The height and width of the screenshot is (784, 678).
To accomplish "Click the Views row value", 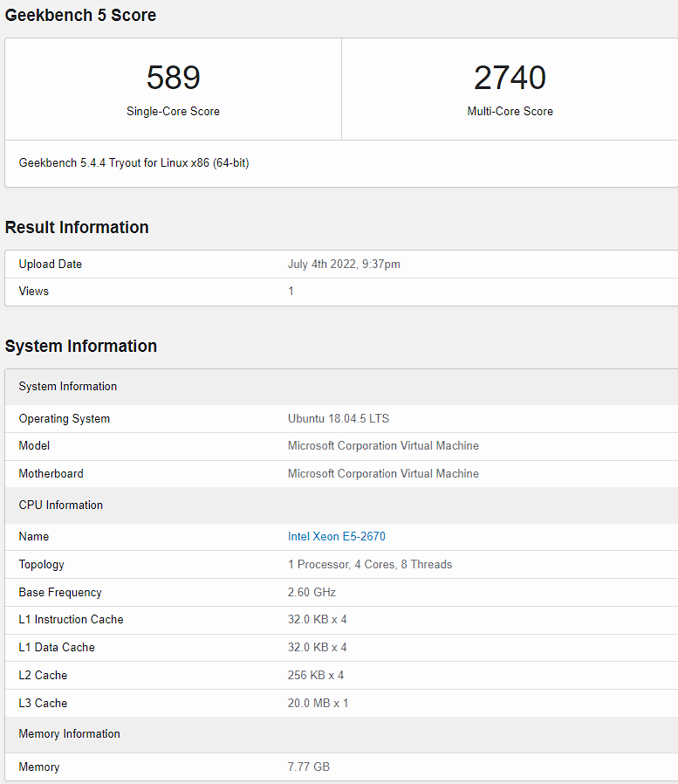I will tap(291, 291).
